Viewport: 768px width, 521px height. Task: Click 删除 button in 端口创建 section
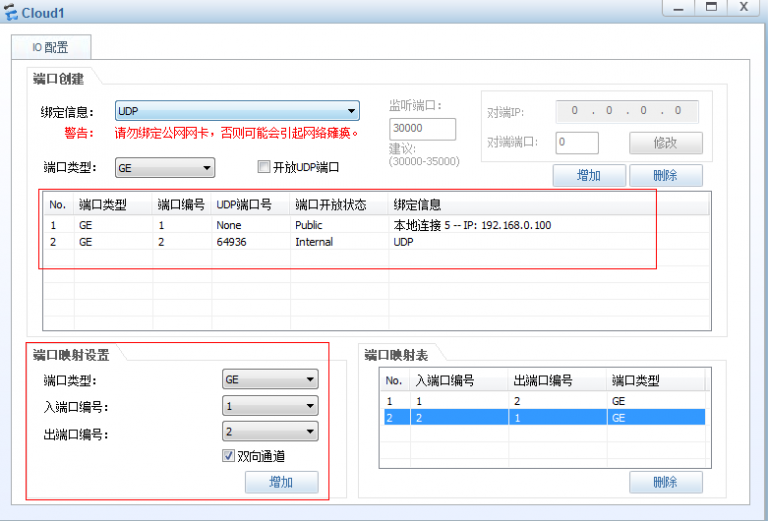click(665, 176)
